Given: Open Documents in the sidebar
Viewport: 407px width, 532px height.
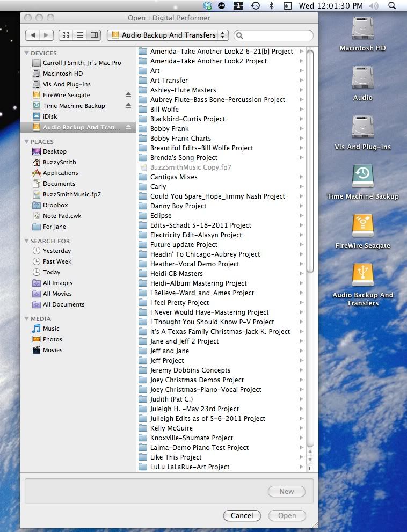Looking at the screenshot, I should click(x=78, y=184).
